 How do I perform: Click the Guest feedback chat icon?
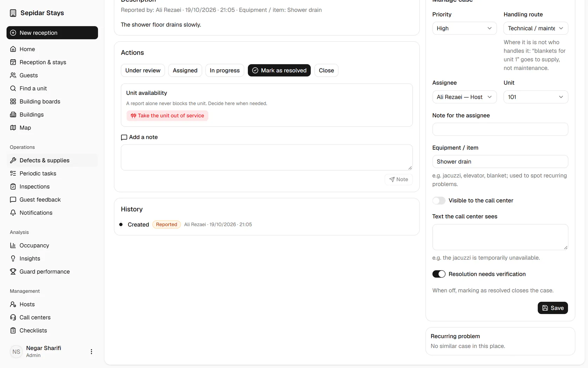click(x=13, y=199)
